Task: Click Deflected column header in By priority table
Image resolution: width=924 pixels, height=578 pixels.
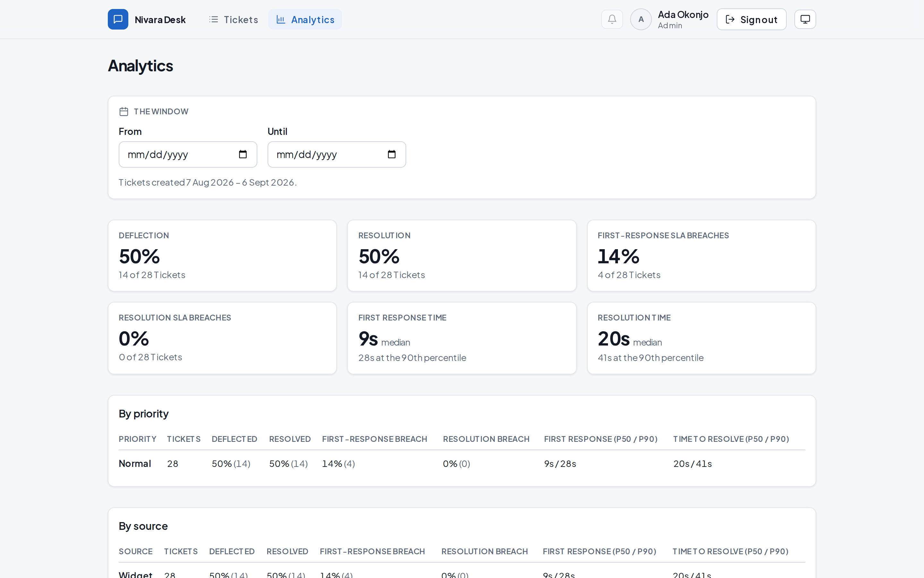Action: [x=235, y=439]
